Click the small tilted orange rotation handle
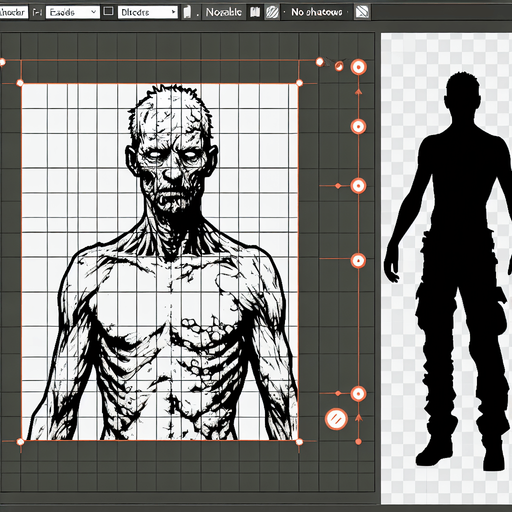Image resolution: width=512 pixels, height=512 pixels. (339, 66)
